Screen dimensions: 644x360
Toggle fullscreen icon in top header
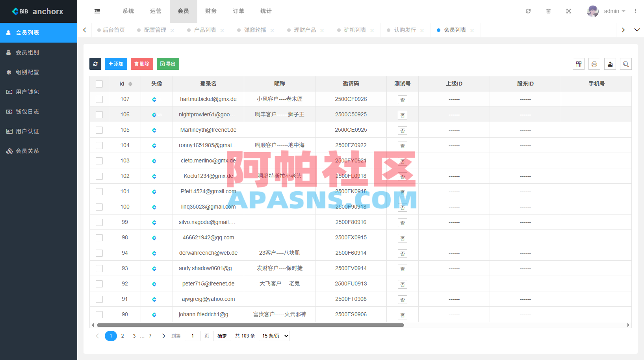pos(569,11)
